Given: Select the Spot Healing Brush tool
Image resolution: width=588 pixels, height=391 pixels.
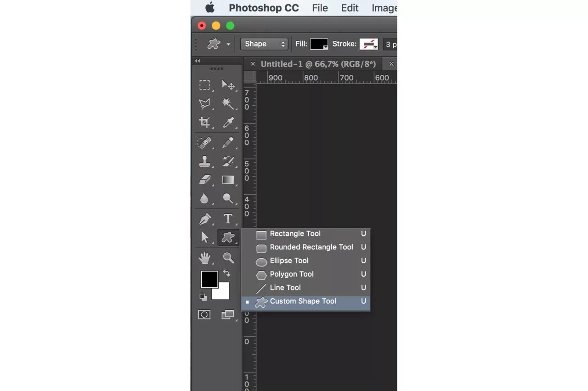Looking at the screenshot, I should coord(204,143).
